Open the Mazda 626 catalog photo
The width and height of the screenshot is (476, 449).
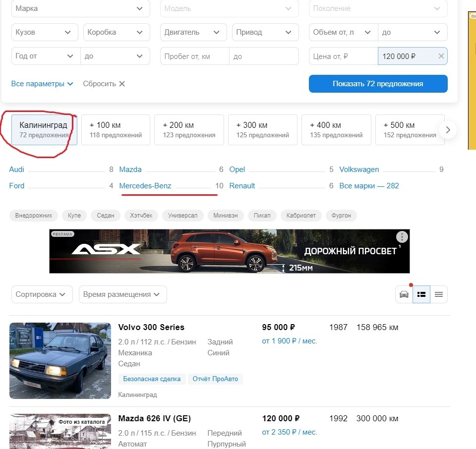click(x=60, y=431)
